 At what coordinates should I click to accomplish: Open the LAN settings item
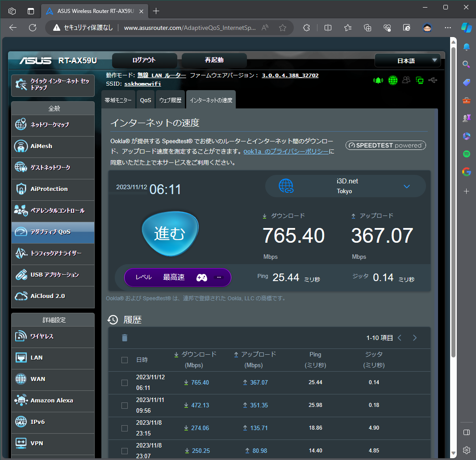(53, 358)
